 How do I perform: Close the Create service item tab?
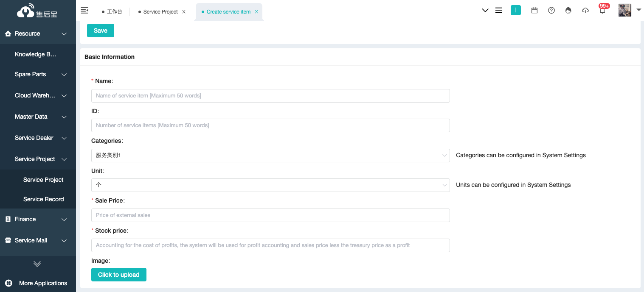point(256,12)
